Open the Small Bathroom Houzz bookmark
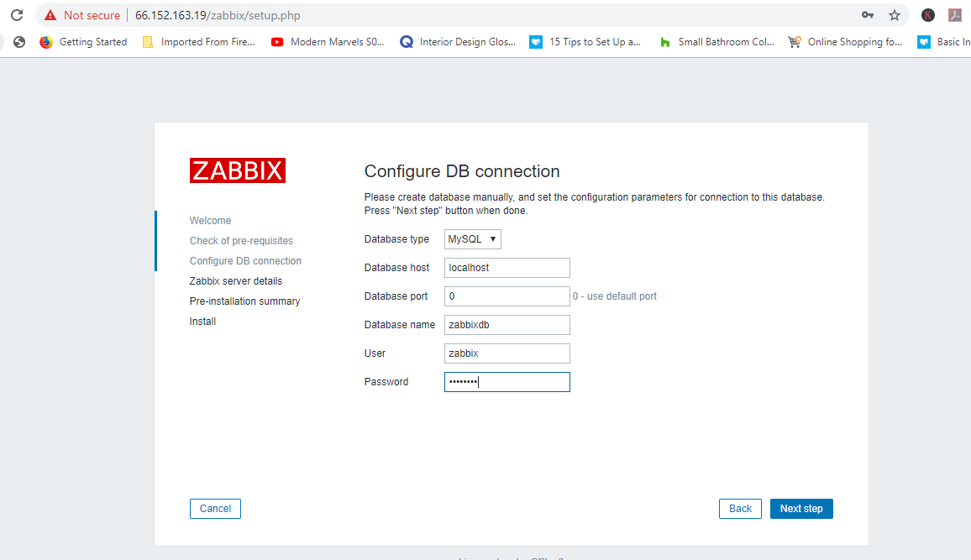The width and height of the screenshot is (971, 560). pos(716,42)
